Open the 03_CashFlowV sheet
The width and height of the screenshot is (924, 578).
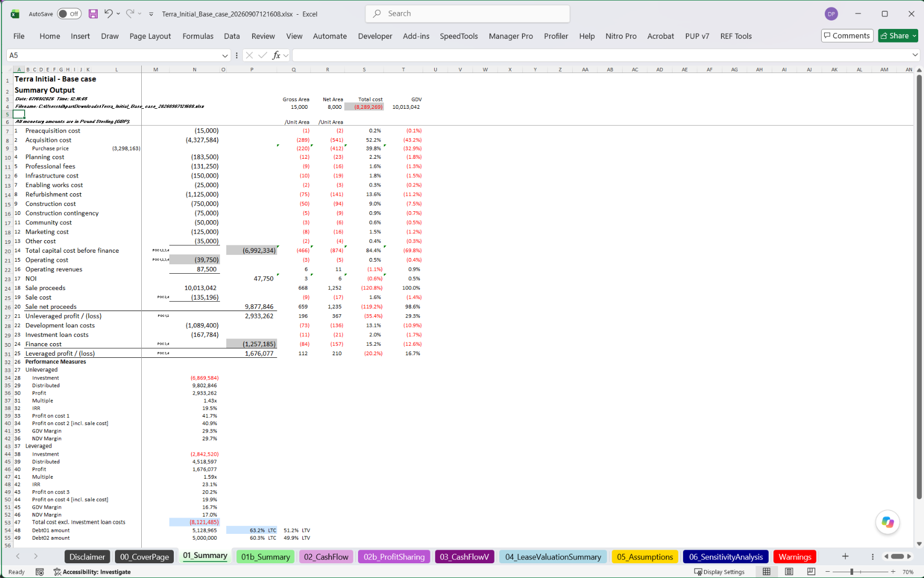(464, 557)
